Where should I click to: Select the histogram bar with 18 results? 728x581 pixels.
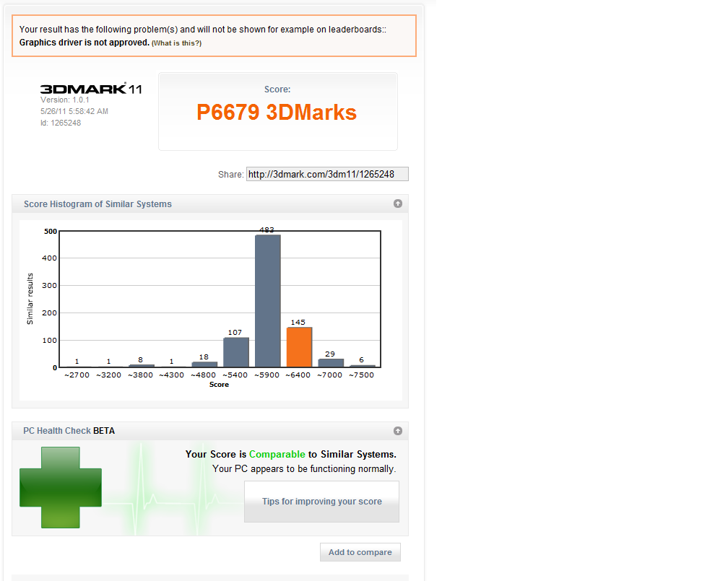204,364
